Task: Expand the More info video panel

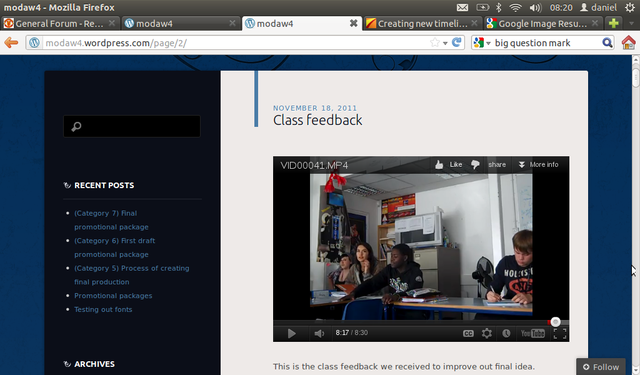Action: 538,164
